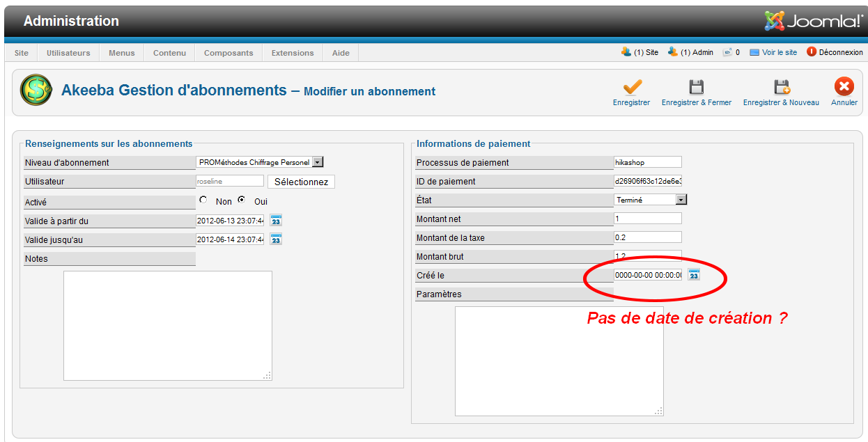This screenshot has height=442, width=868.
Task: Click the Modifier un abonnement heading
Action: (x=369, y=91)
